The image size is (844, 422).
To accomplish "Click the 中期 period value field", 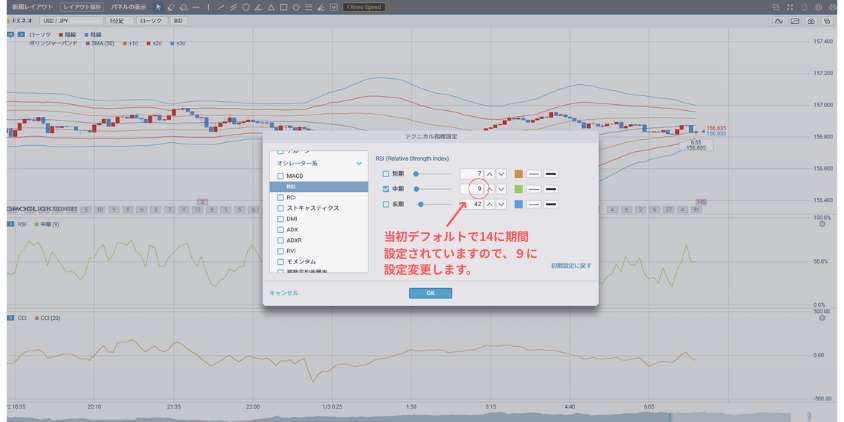I will point(471,188).
